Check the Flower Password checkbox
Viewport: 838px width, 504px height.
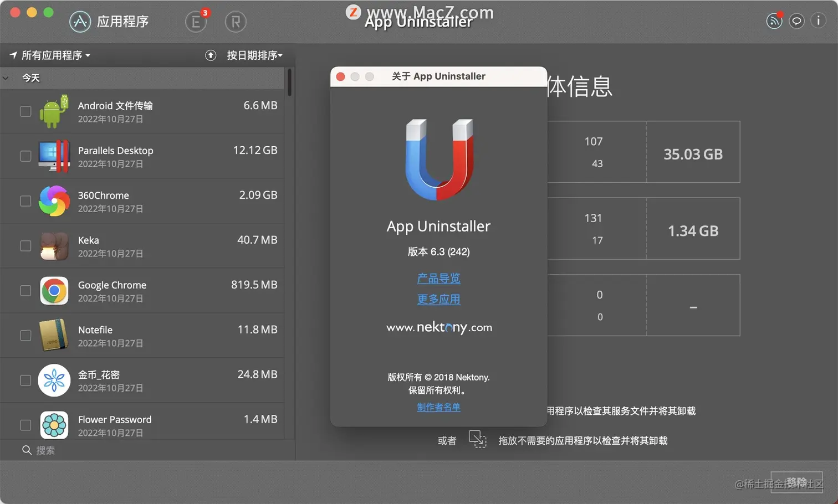25,425
